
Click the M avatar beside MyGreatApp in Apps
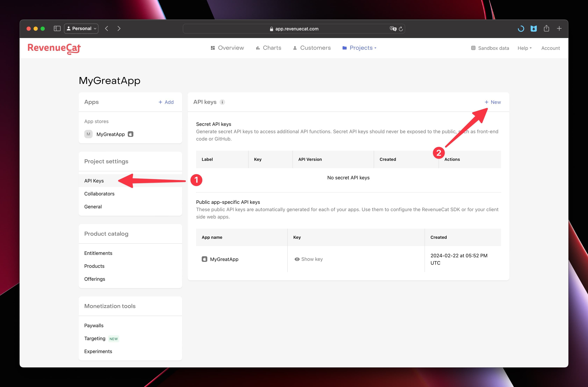[88, 134]
